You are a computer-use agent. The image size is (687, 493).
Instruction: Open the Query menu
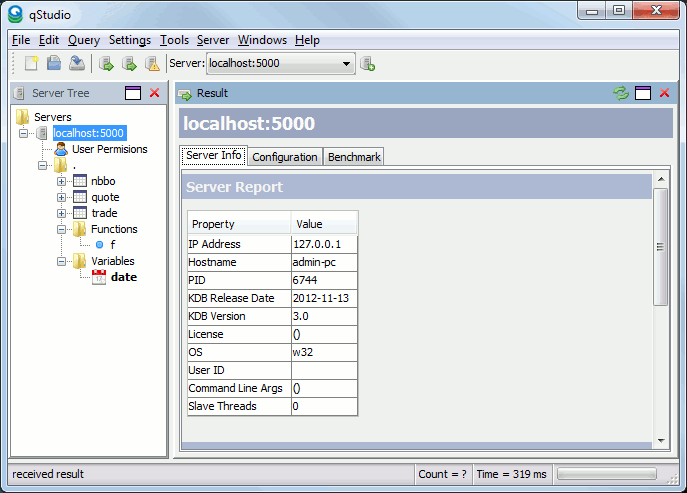point(84,40)
